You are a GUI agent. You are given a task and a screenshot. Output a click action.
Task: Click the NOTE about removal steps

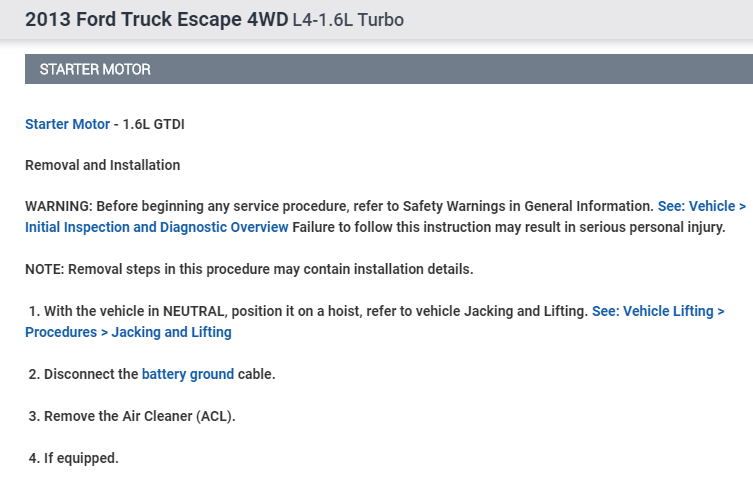click(x=249, y=269)
